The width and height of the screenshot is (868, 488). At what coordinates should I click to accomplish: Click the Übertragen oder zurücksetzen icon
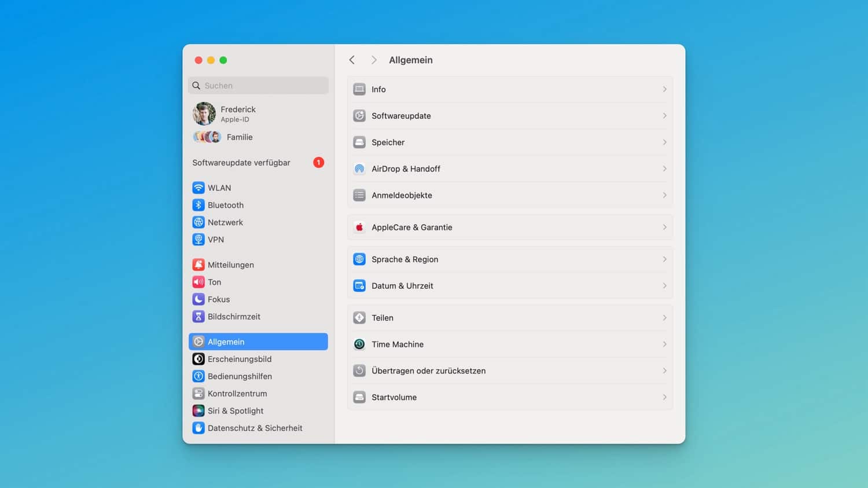point(359,370)
